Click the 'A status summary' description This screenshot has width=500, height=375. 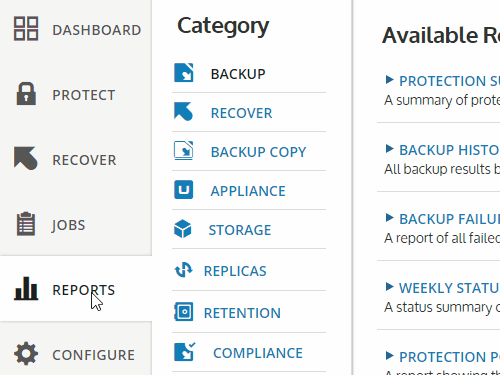(x=442, y=307)
